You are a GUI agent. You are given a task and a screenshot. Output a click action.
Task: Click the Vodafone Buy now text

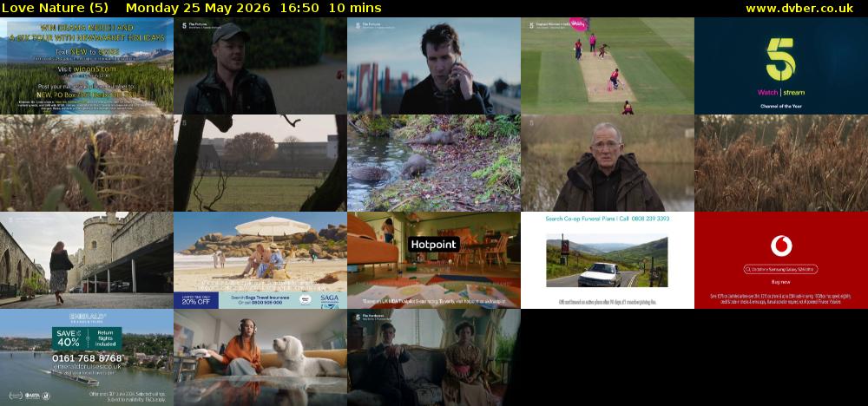[x=780, y=282]
